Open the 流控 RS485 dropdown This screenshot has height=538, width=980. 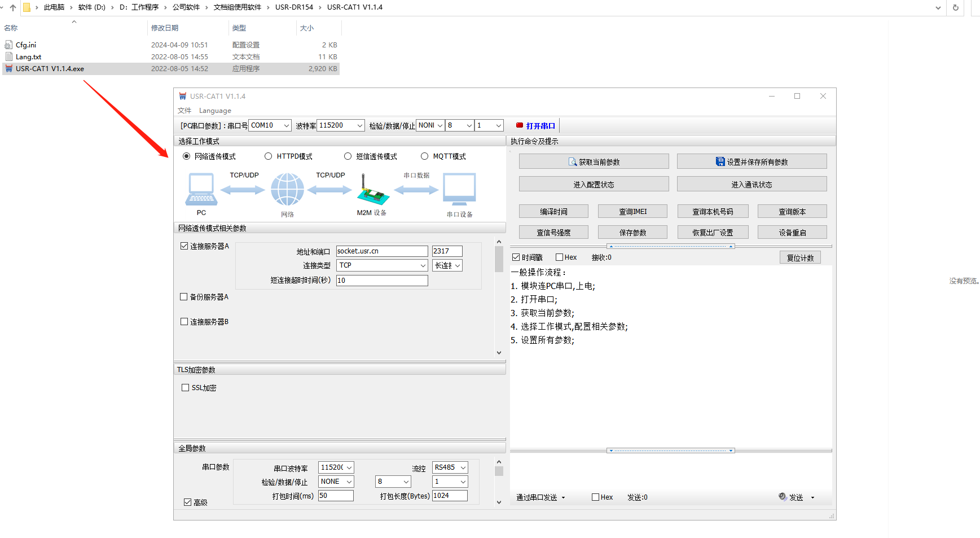coord(463,467)
